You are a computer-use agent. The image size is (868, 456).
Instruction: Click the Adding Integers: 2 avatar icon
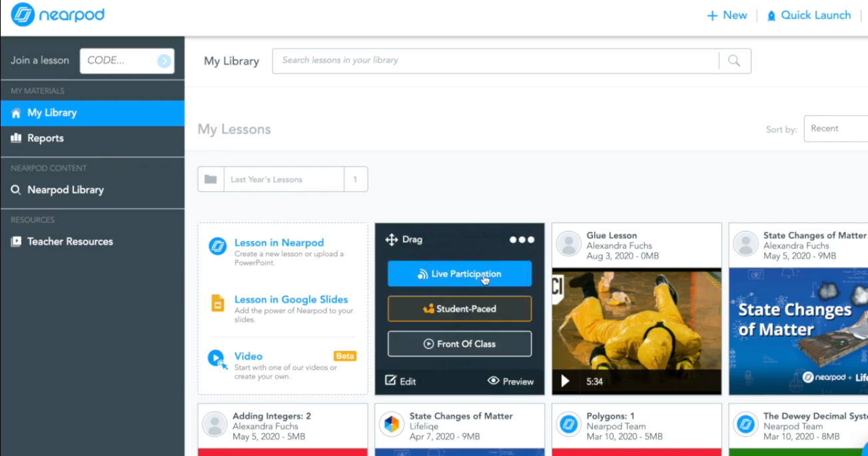tap(215, 424)
